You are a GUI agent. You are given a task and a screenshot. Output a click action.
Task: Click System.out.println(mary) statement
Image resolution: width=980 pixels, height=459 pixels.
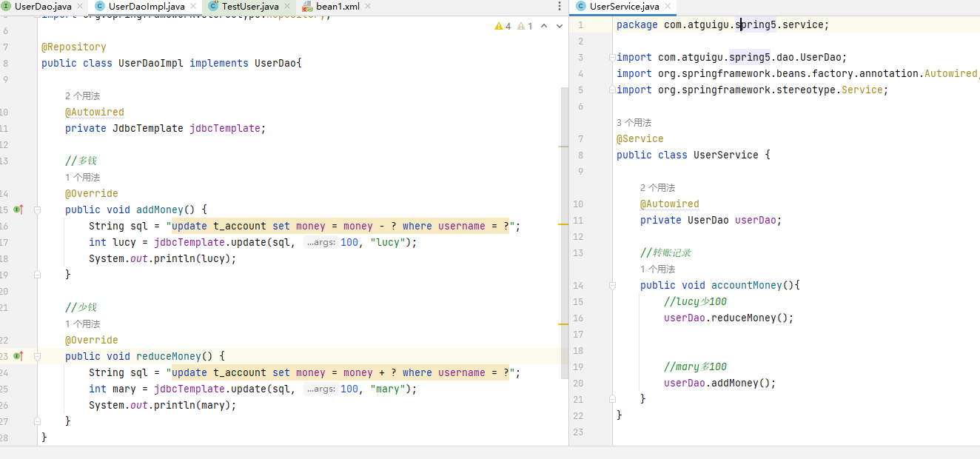[163, 405]
